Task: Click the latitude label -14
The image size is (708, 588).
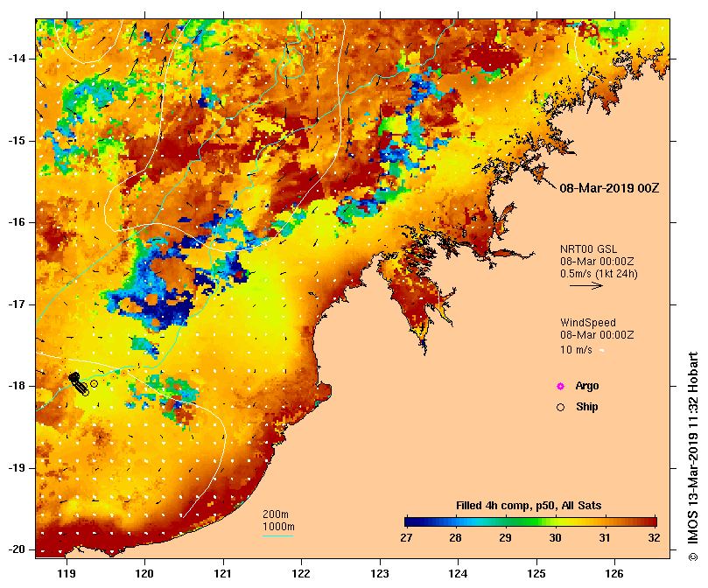Action: click(x=17, y=59)
